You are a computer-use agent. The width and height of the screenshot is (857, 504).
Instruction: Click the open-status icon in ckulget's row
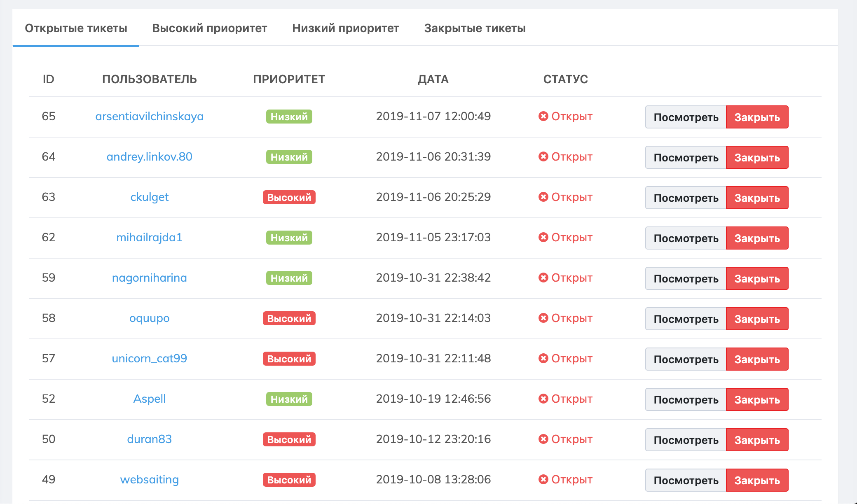543,197
